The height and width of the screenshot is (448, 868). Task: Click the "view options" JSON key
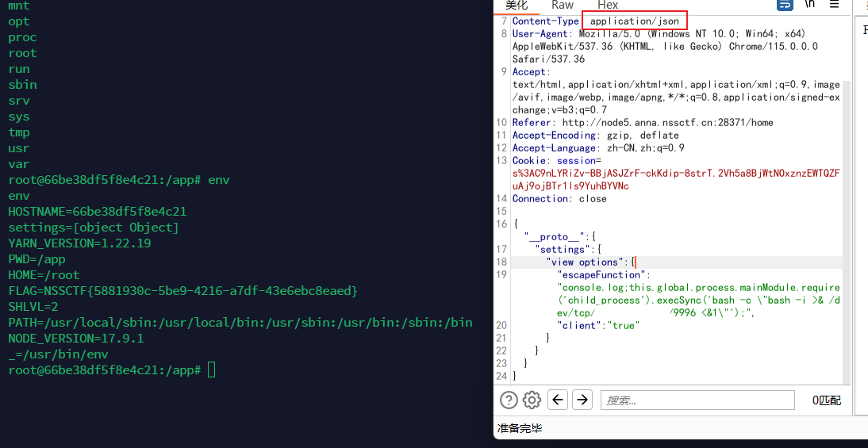[585, 262]
